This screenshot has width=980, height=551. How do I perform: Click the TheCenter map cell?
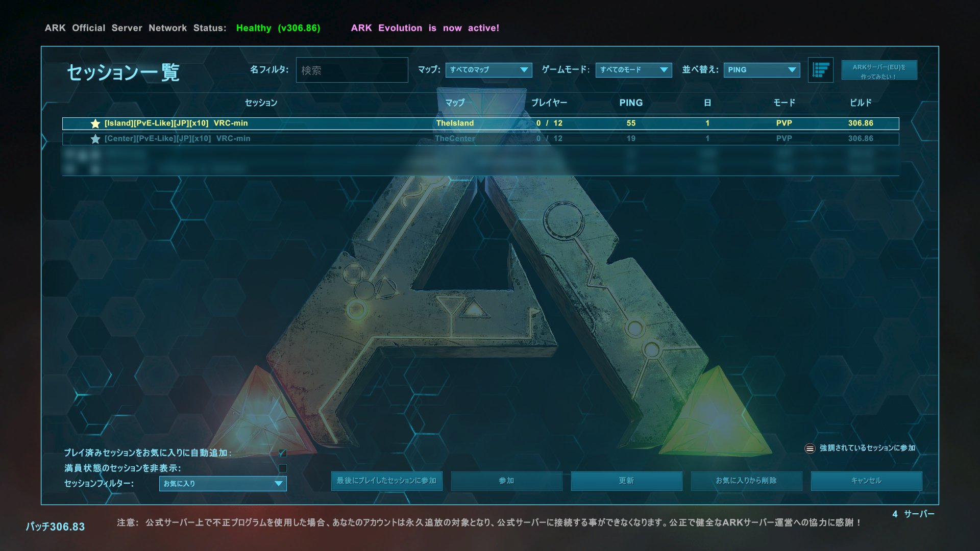click(455, 139)
